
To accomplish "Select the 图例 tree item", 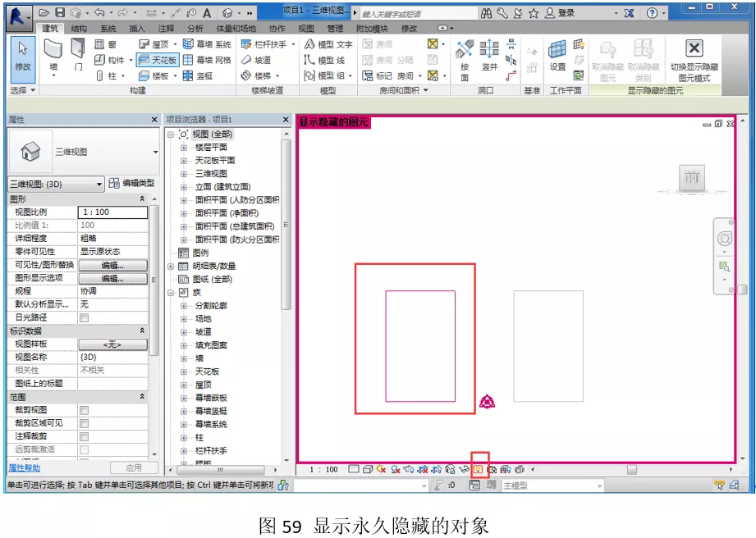I will click(x=200, y=253).
